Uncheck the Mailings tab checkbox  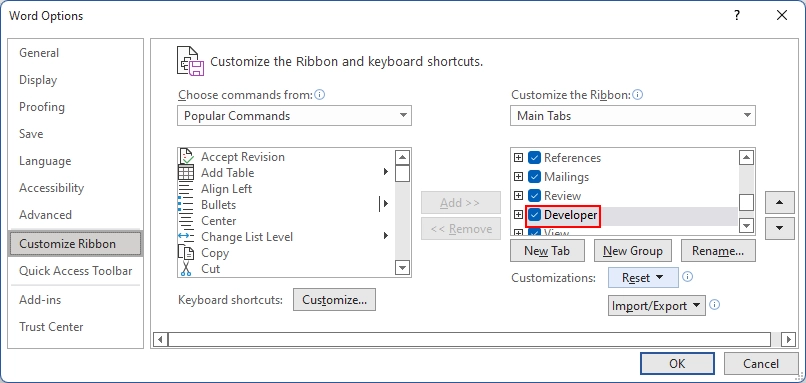tap(535, 176)
